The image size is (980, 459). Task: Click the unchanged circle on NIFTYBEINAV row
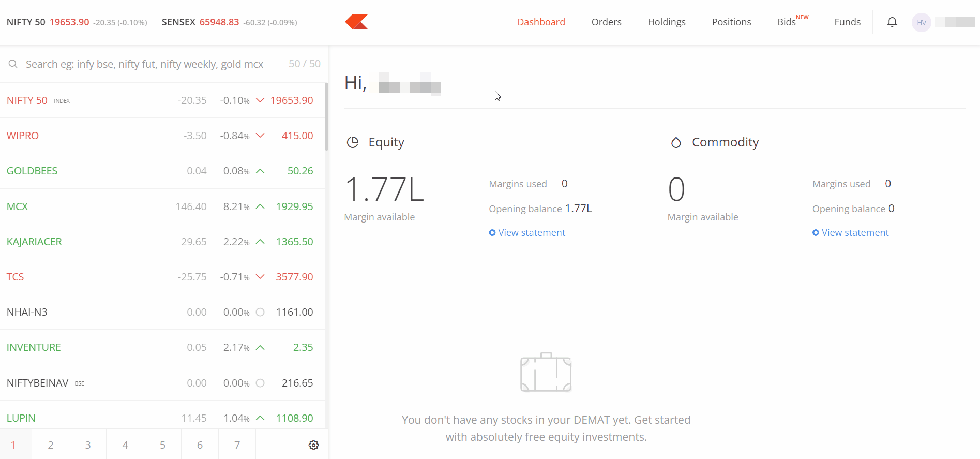(260, 383)
